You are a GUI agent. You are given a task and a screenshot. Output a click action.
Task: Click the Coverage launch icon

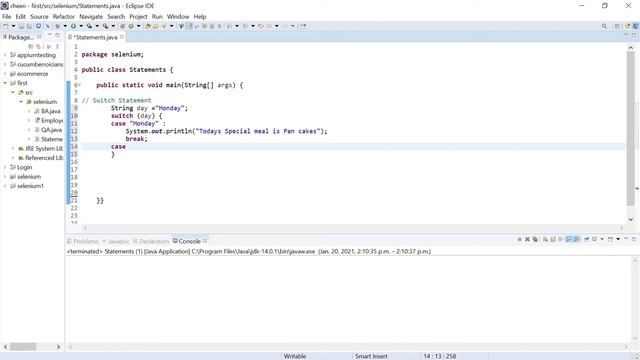89,26
